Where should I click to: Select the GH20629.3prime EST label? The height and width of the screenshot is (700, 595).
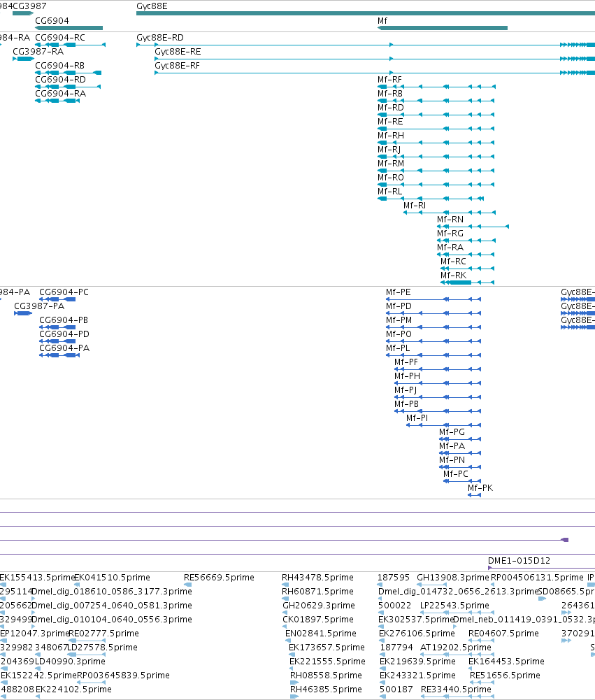tap(319, 606)
